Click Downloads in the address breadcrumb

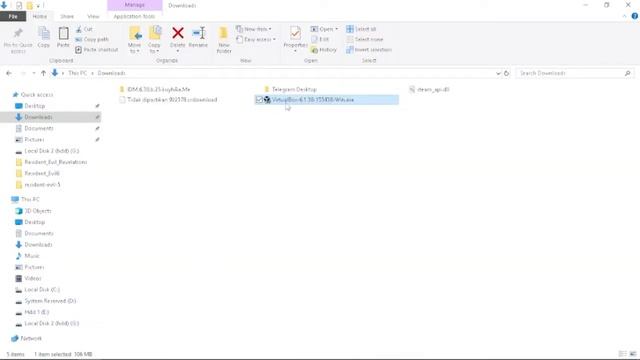tap(111, 73)
